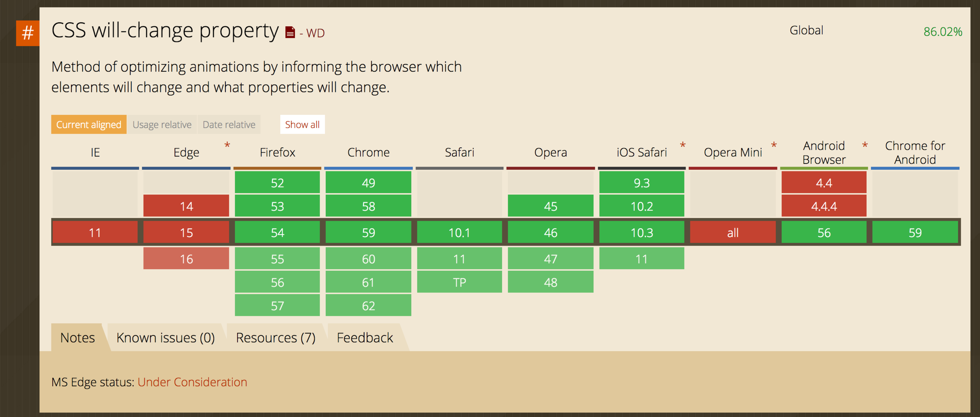Click the asterisk note next to Edge
The width and height of the screenshot is (980, 417).
(x=227, y=146)
